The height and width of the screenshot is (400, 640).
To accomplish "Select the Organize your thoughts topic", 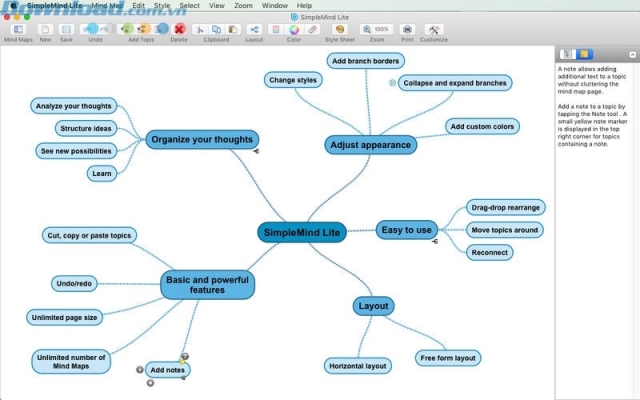I will coord(202,140).
